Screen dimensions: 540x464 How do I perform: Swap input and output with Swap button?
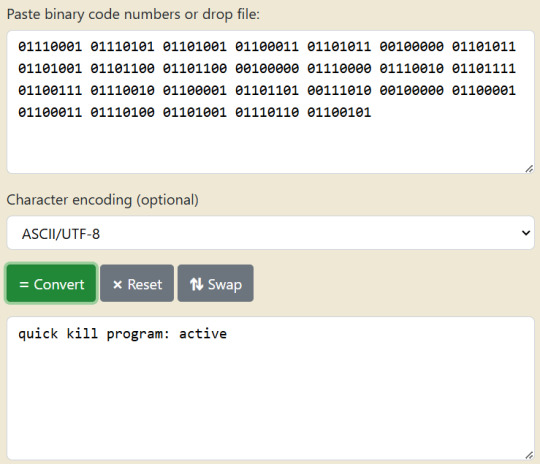pos(216,283)
